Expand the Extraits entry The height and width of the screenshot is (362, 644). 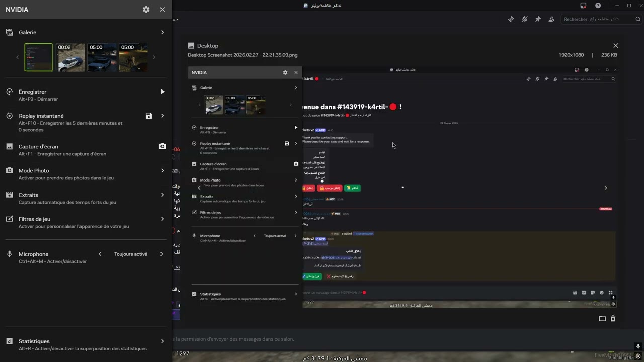[x=162, y=195]
